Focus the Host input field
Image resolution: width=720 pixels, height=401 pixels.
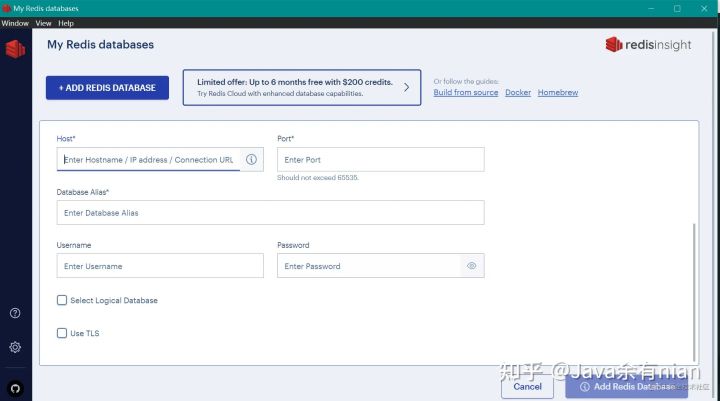pyautogui.click(x=148, y=159)
